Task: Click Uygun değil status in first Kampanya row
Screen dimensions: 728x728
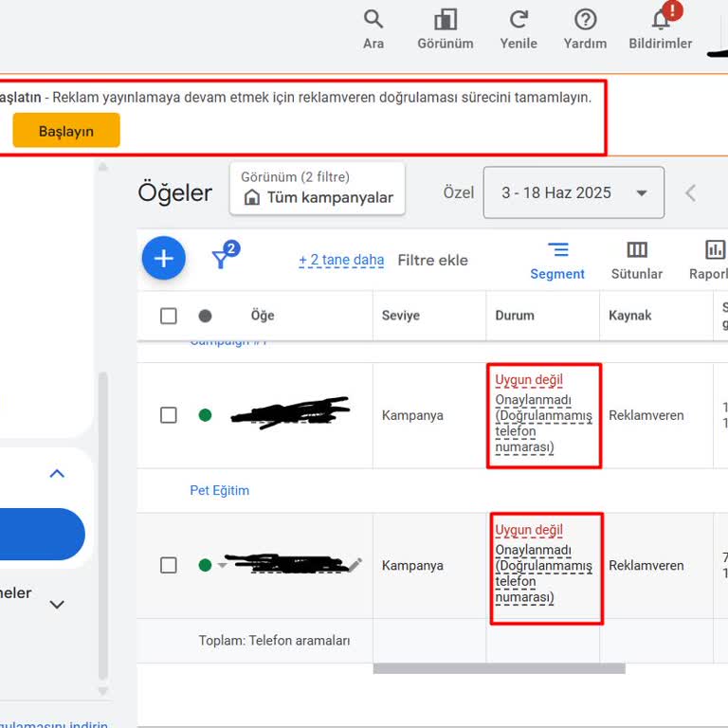Action: tap(528, 380)
